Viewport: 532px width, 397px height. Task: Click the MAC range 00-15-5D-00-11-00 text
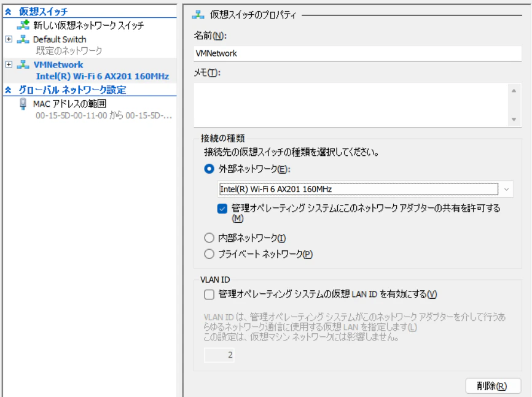104,115
